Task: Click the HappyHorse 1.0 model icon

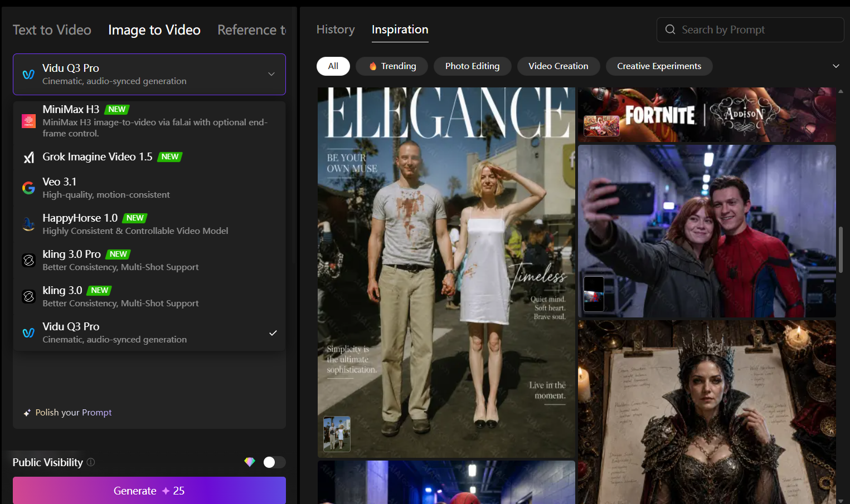Action: (28, 224)
